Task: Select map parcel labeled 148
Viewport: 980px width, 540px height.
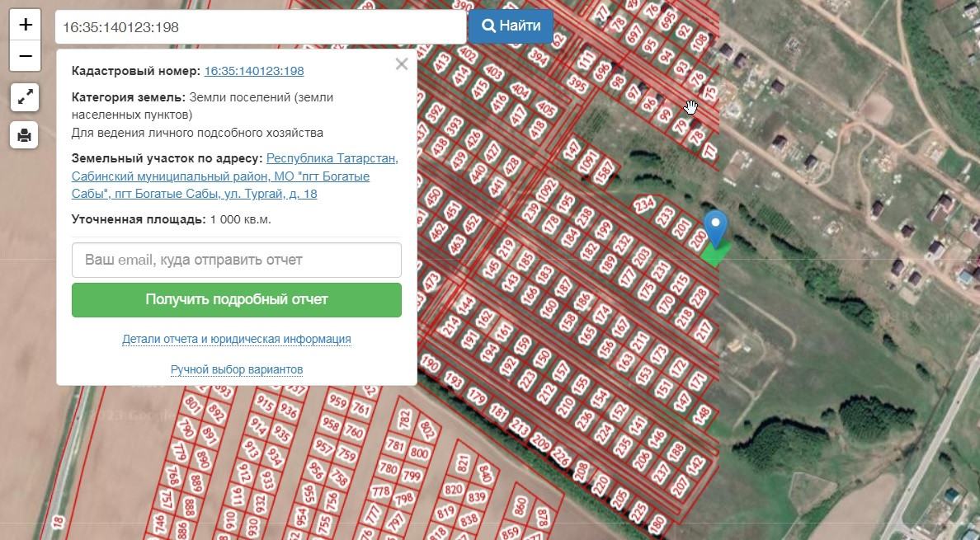Action: 703,416
